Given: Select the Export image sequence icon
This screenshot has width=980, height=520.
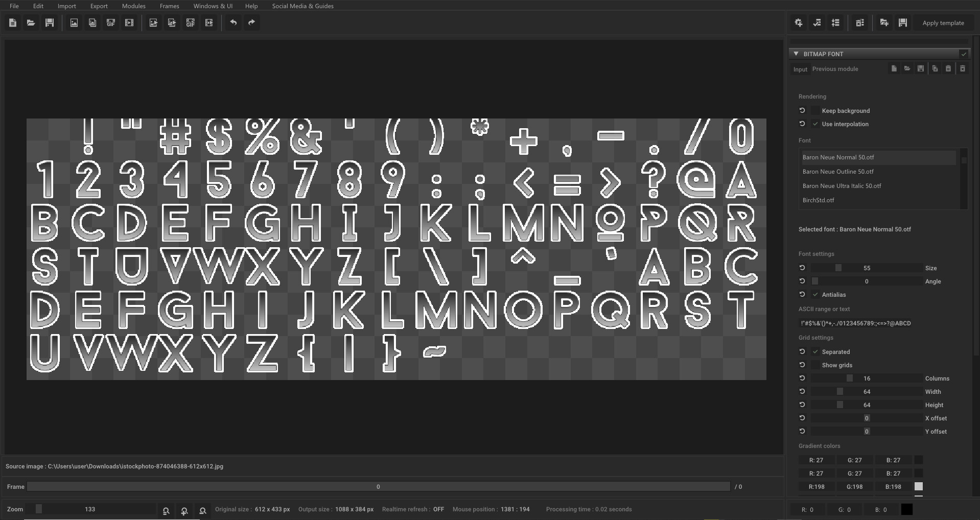Looking at the screenshot, I should pyautogui.click(x=172, y=22).
